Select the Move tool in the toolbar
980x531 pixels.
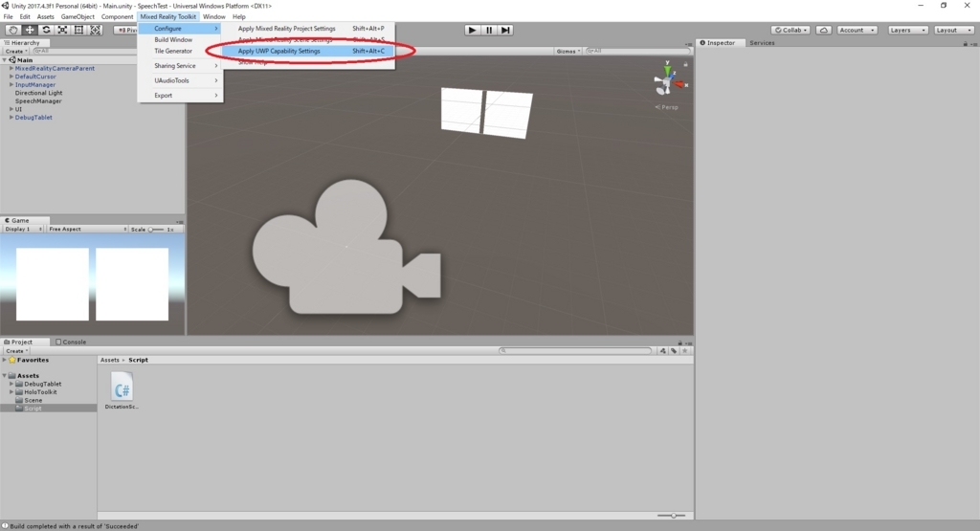click(30, 30)
